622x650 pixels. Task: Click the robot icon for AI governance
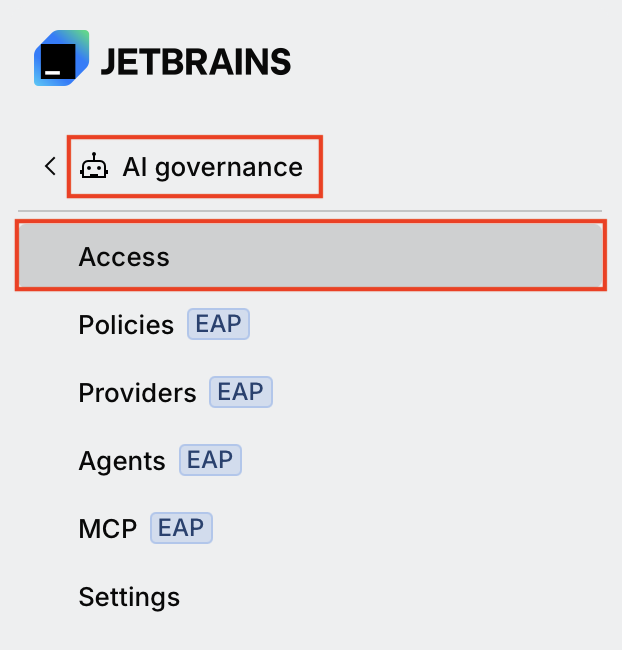click(94, 166)
